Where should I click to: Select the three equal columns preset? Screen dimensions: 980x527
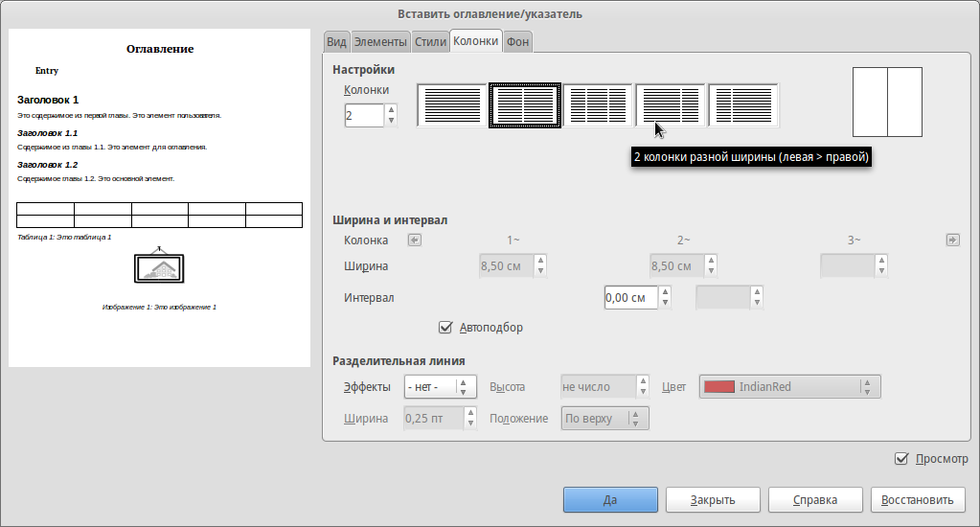click(598, 105)
